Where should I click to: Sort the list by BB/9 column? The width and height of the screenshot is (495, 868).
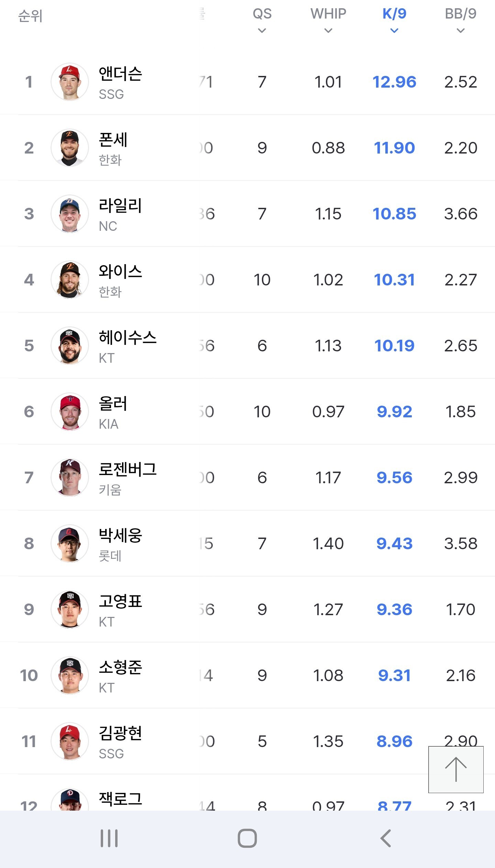click(x=460, y=20)
